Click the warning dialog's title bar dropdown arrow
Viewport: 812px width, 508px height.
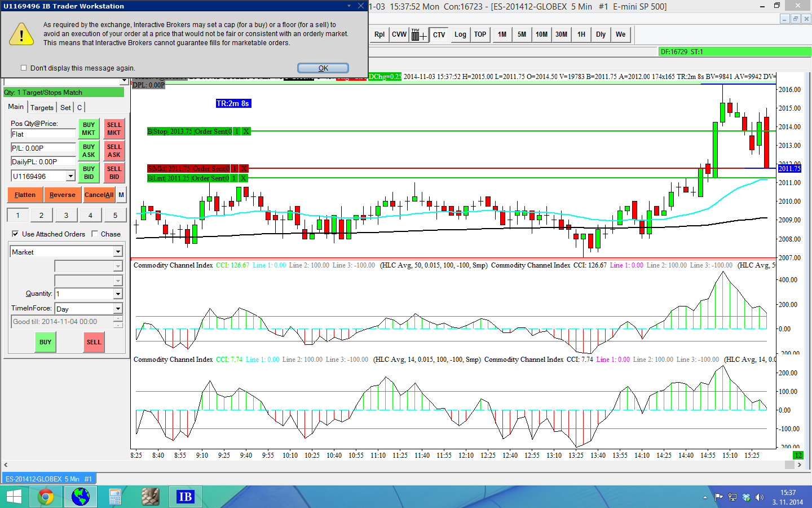point(349,6)
